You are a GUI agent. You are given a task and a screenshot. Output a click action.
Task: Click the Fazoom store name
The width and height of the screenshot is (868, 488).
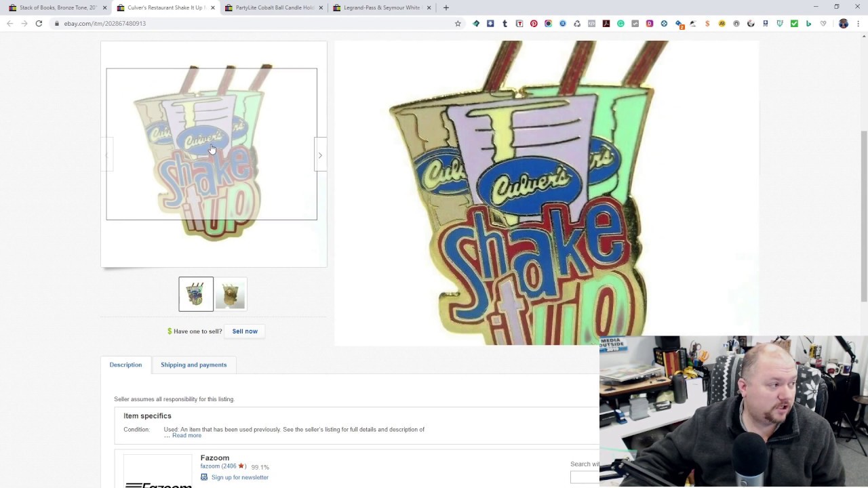pos(215,458)
